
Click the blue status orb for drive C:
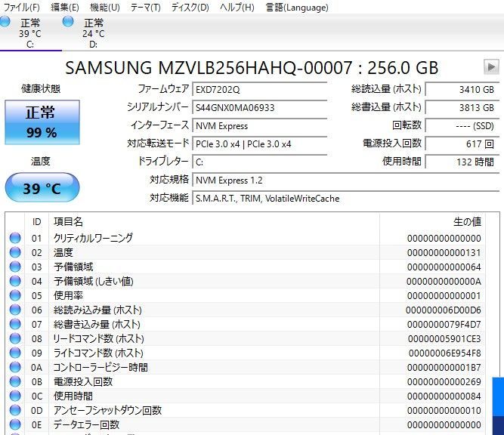pos(5,22)
